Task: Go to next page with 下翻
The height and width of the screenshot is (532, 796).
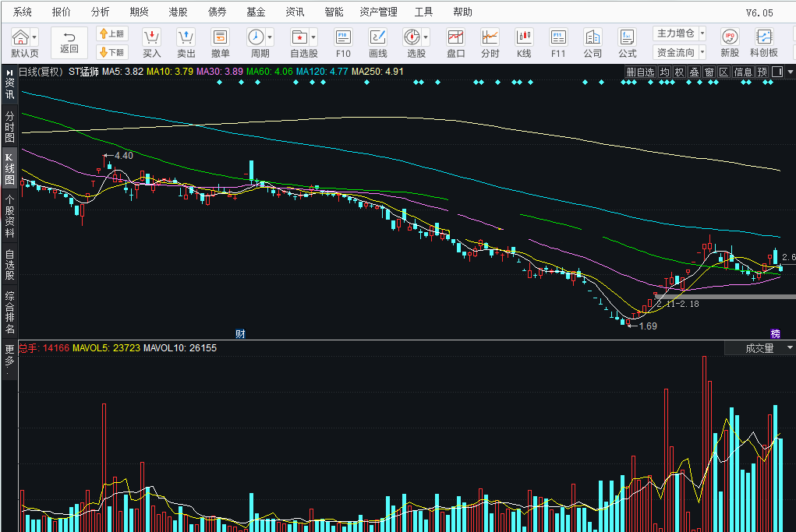Action: (x=112, y=52)
